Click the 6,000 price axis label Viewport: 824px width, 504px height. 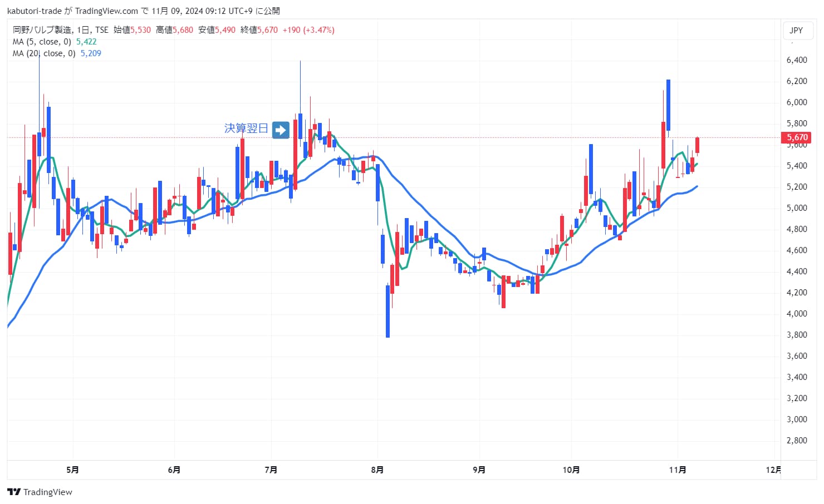click(797, 102)
